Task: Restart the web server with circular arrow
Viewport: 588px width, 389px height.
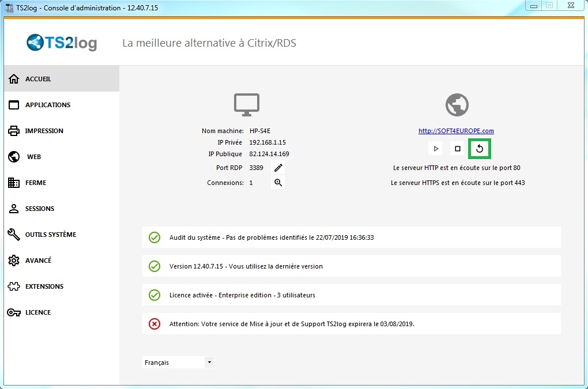Action: tap(479, 149)
